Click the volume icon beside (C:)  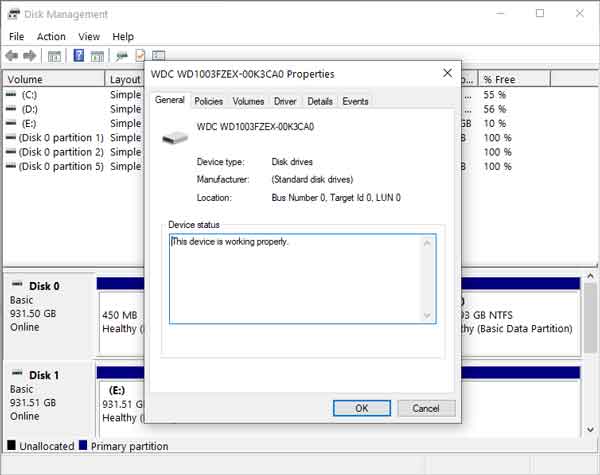11,95
